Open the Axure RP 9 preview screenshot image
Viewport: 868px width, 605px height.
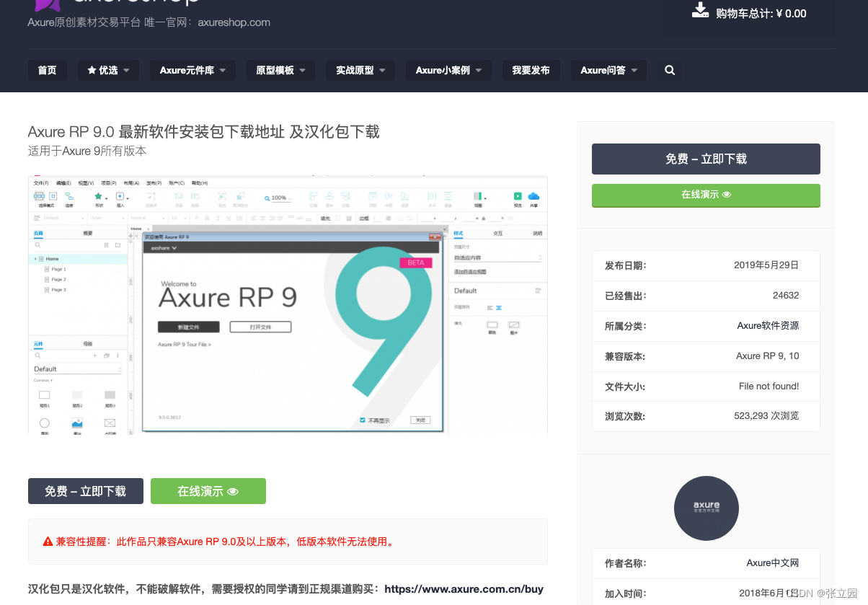288,304
